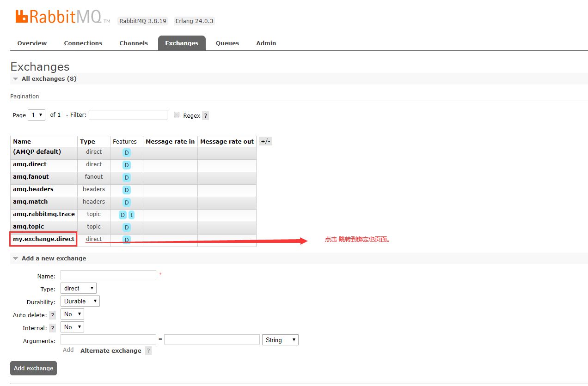Open the Durability dropdown
Viewport: 588px width, 386px height.
[80, 301]
